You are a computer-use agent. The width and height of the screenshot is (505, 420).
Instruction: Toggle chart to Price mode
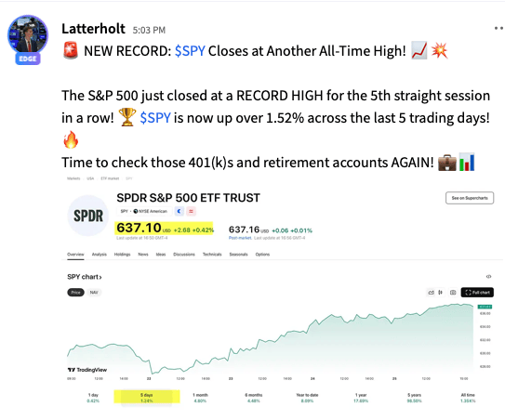[75, 292]
